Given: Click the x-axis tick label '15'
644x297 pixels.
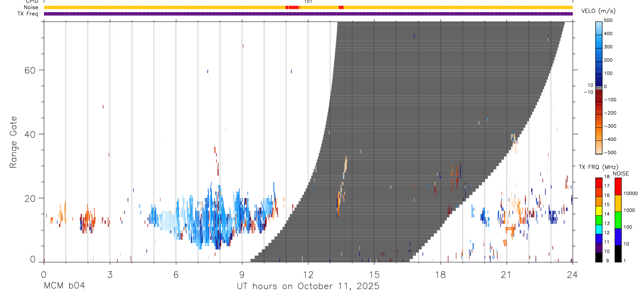Looking at the screenshot, I should (x=374, y=274).
